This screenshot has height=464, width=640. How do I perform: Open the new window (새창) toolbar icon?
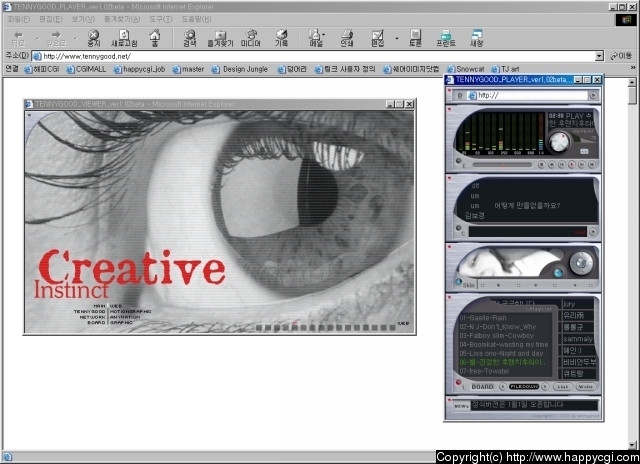pos(476,38)
